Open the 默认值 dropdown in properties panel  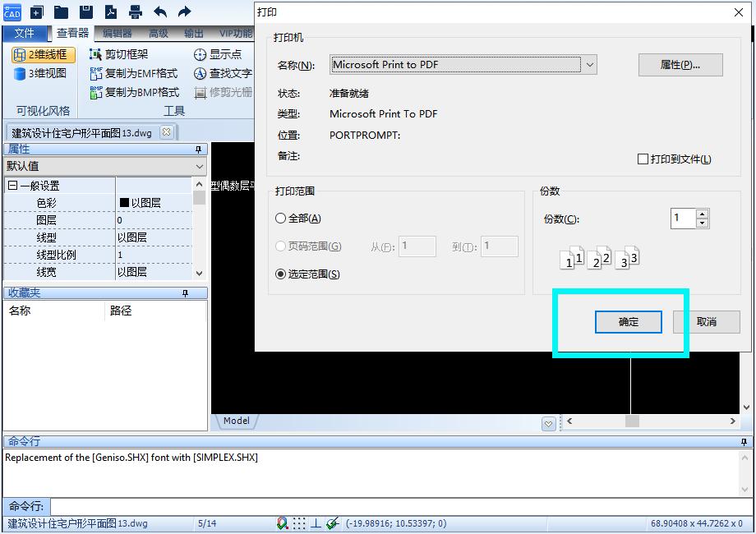(200, 165)
